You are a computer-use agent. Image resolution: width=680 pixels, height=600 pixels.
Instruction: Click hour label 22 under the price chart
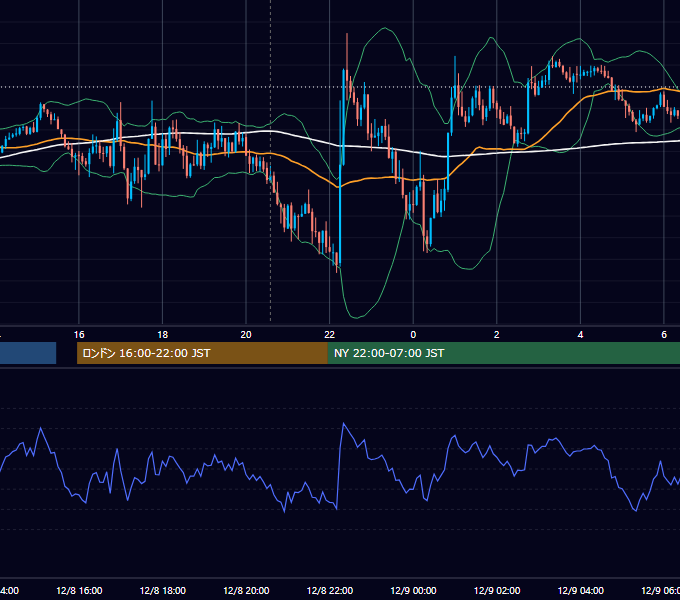click(x=330, y=335)
